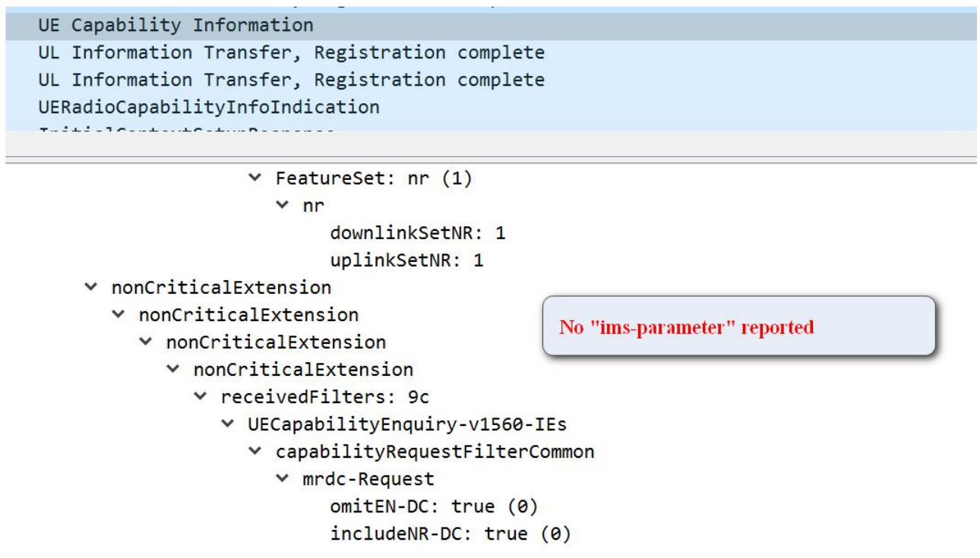
Task: Select the includeNR-DC: true (0) field
Action: pyautogui.click(x=450, y=534)
